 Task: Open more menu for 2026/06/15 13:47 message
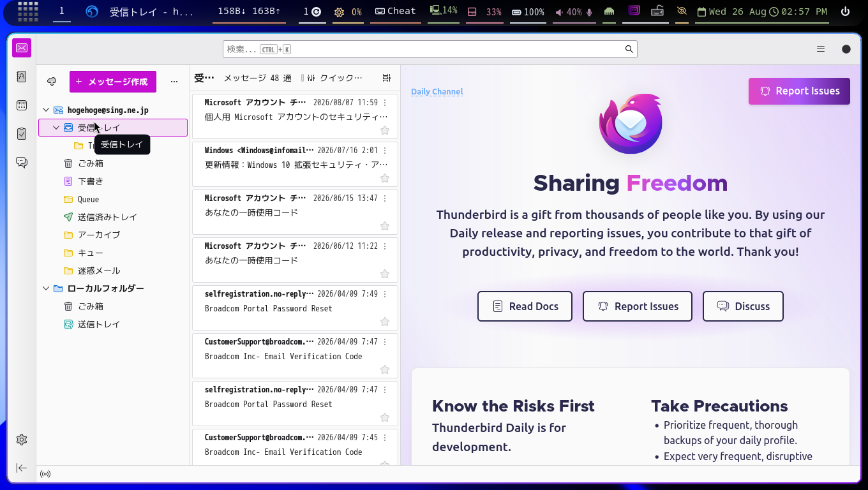tap(385, 198)
